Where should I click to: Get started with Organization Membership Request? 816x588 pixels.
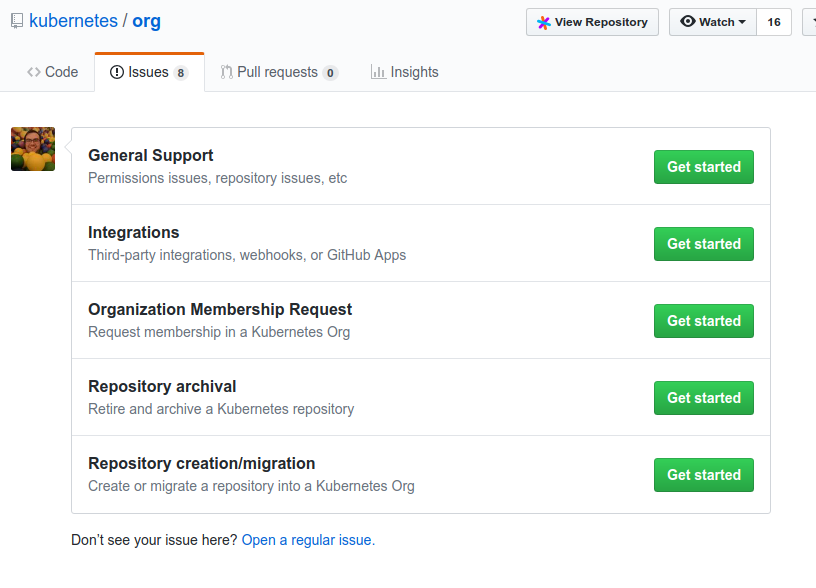703,321
